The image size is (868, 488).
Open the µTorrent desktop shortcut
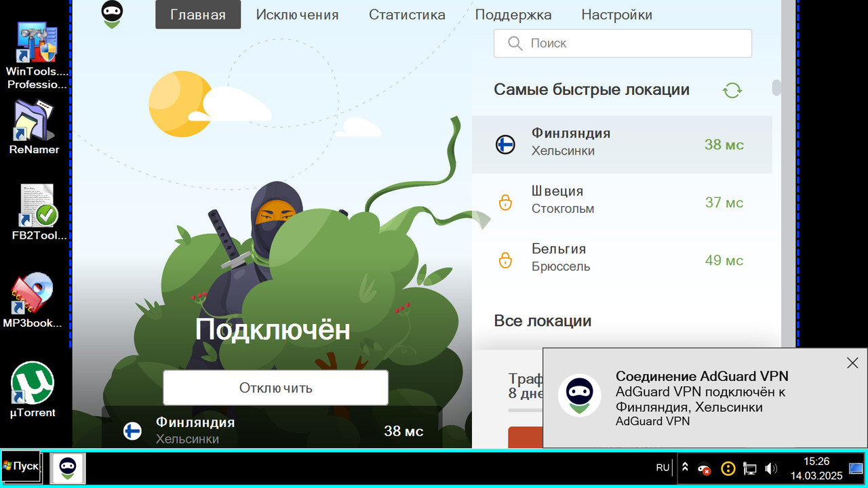pos(33,390)
